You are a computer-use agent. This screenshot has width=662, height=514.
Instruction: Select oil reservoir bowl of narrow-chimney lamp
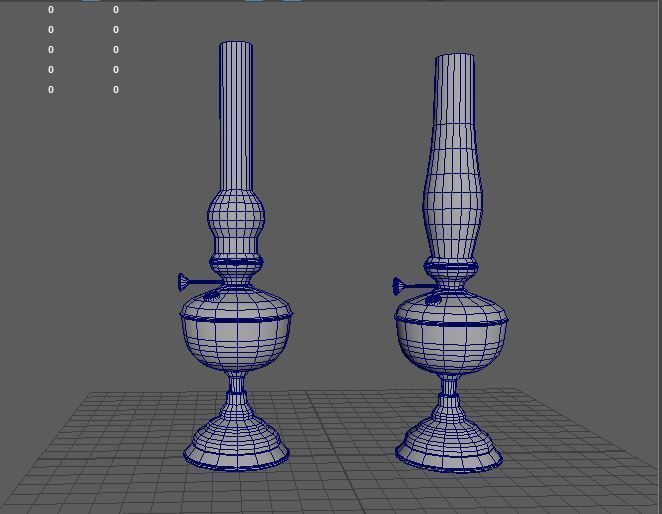pos(236,329)
